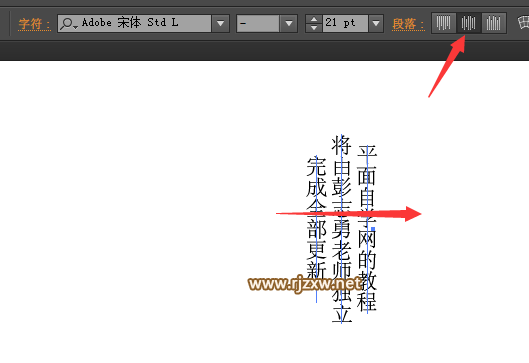Click the envelope warp icon at the bar's edge
The height and width of the screenshot is (363, 529).
[x=524, y=23]
